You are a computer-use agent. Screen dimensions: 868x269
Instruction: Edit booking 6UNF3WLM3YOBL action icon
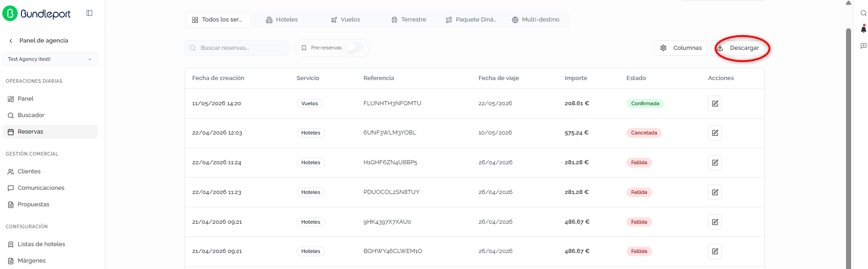pyautogui.click(x=715, y=133)
